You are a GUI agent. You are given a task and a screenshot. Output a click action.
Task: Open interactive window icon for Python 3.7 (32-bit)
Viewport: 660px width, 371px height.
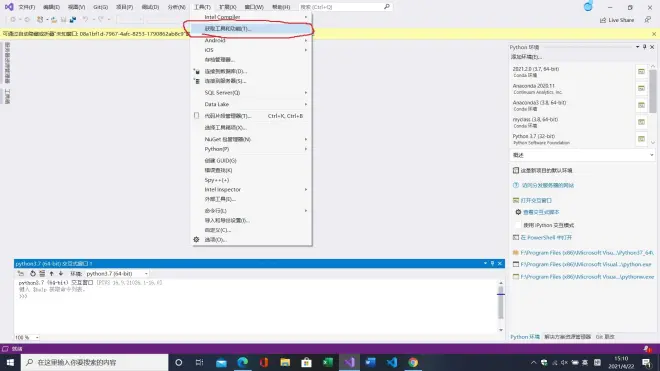pyautogui.click(x=641, y=139)
